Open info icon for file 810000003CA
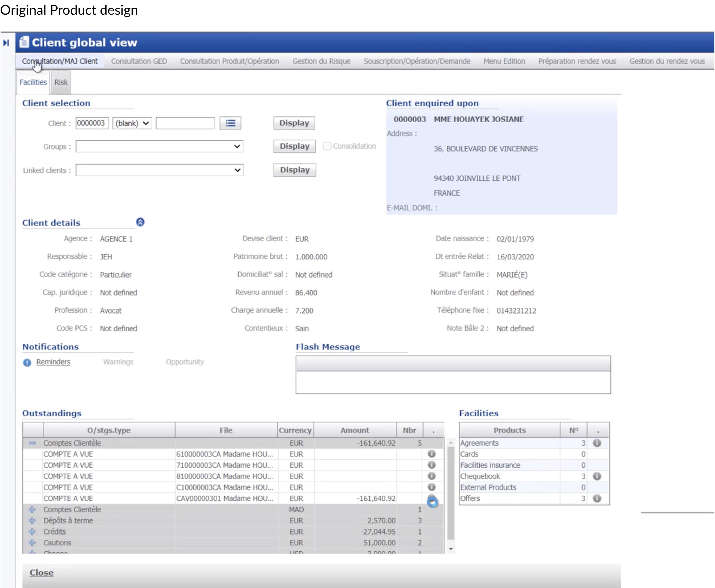 pos(431,476)
